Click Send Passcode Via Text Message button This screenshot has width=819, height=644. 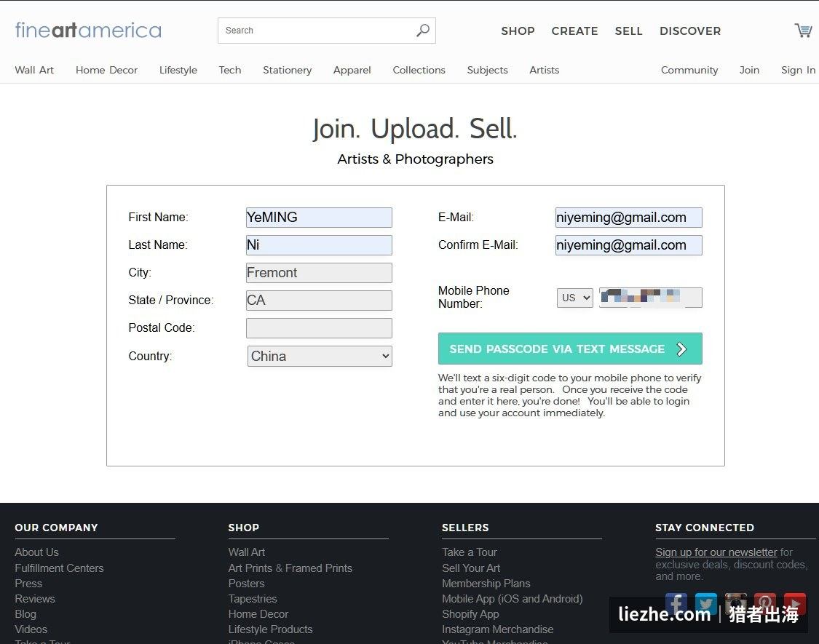(570, 349)
